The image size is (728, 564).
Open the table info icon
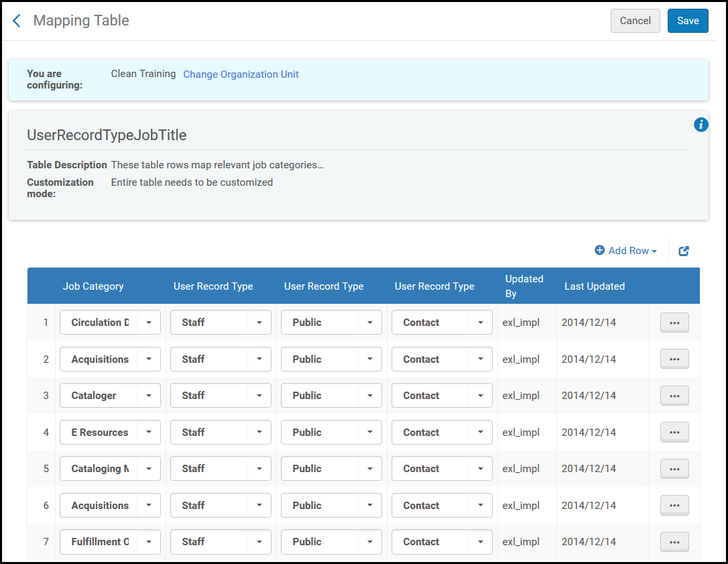[x=701, y=125]
